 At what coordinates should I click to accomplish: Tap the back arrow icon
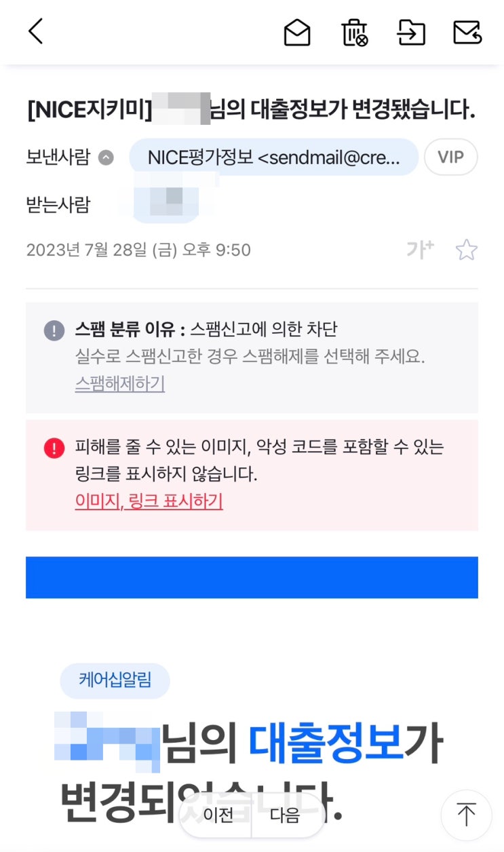click(35, 31)
